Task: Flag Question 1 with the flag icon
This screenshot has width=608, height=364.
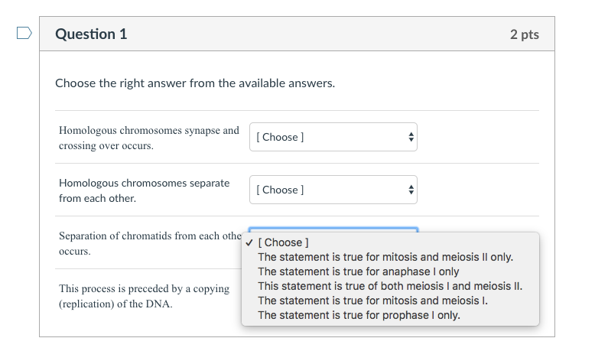Action: click(x=24, y=34)
